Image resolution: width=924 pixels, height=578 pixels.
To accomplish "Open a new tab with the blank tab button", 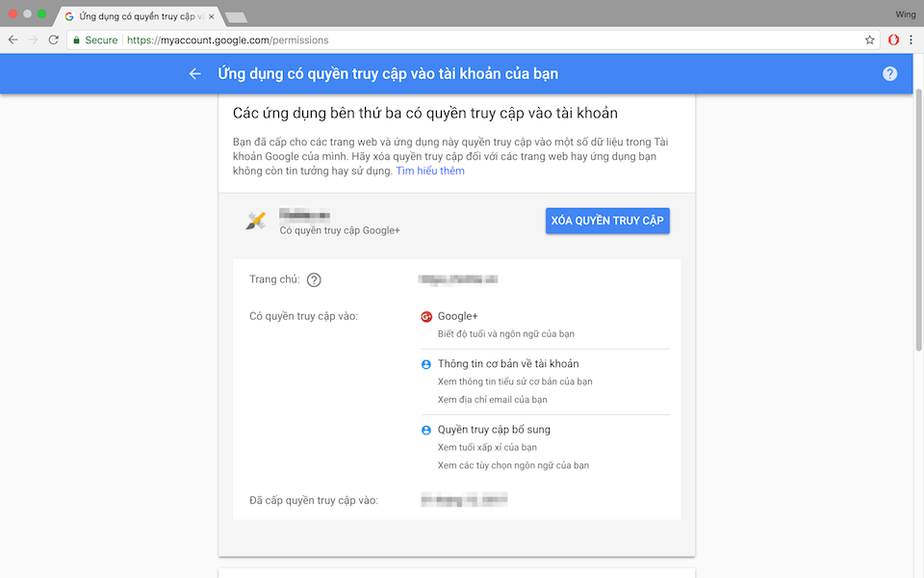I will pyautogui.click(x=237, y=17).
